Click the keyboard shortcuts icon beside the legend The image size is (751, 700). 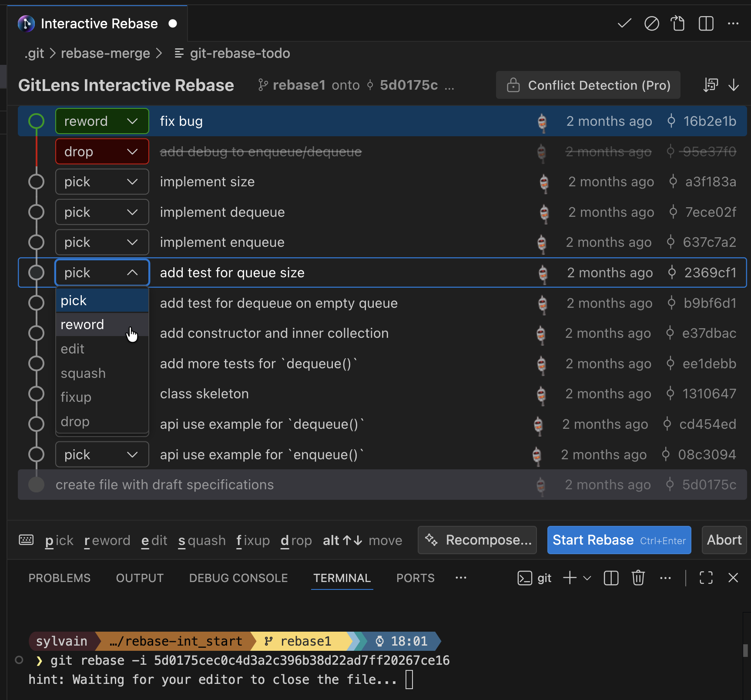coord(26,540)
